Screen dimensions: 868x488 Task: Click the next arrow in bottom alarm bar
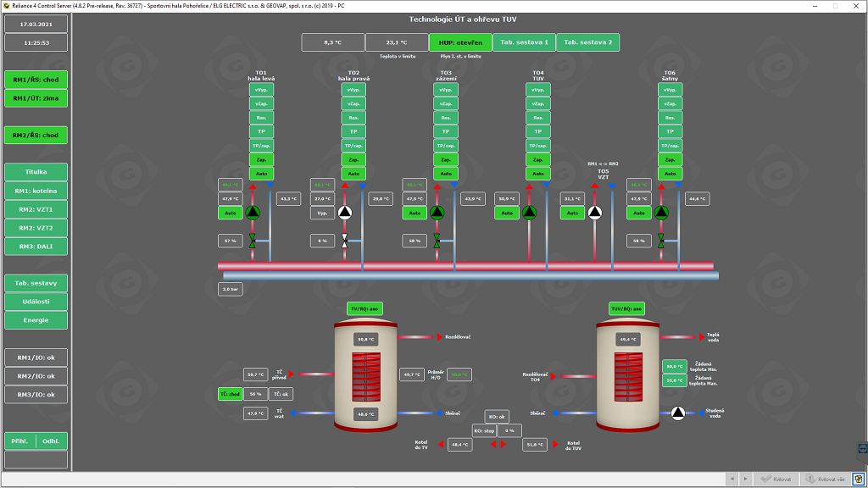[x=746, y=479]
